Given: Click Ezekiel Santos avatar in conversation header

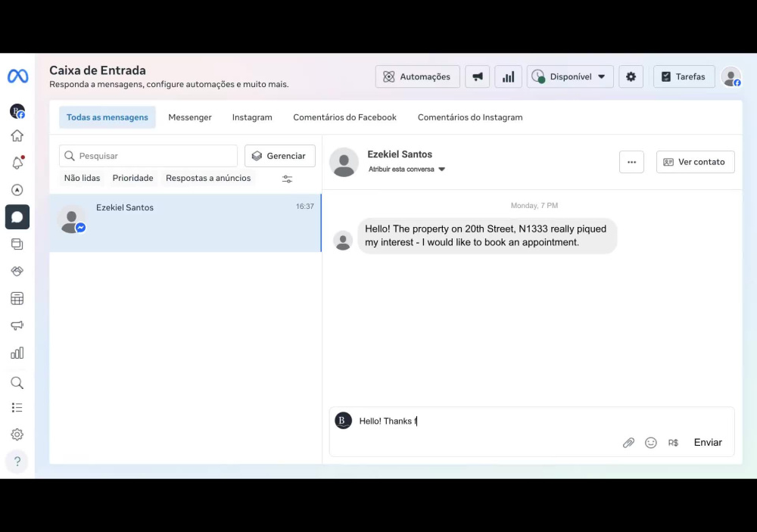Looking at the screenshot, I should (x=344, y=162).
